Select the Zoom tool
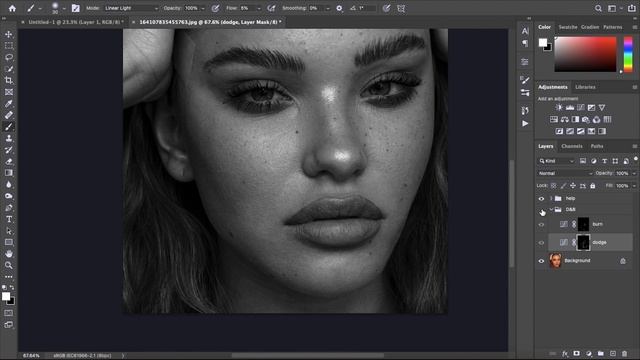 click(9, 265)
